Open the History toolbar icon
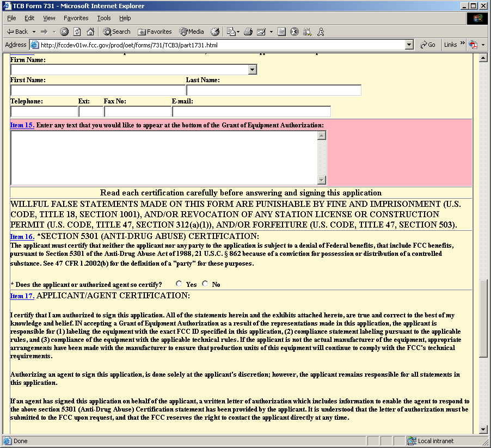The image size is (491, 448). 215,32
